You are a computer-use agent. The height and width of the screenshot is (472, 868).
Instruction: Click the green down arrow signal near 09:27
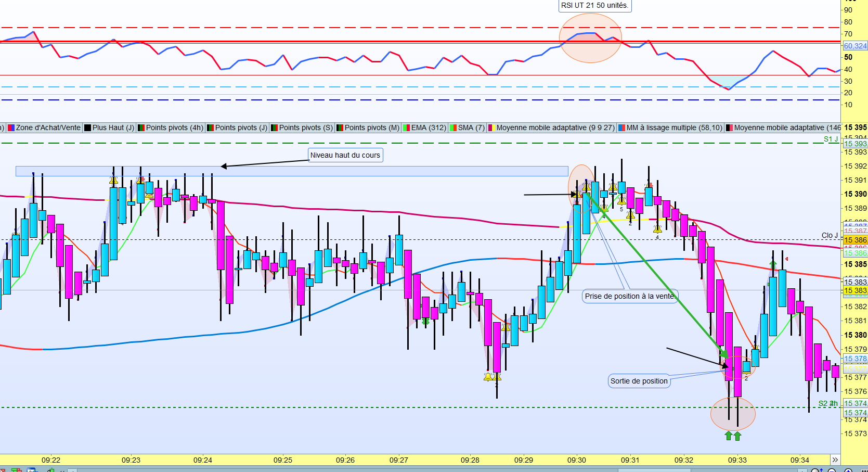425,322
